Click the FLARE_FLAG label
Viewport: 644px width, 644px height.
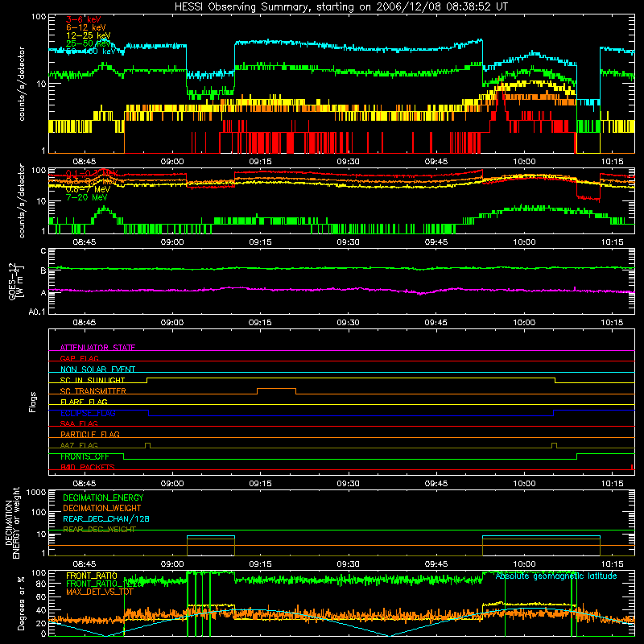coord(84,402)
